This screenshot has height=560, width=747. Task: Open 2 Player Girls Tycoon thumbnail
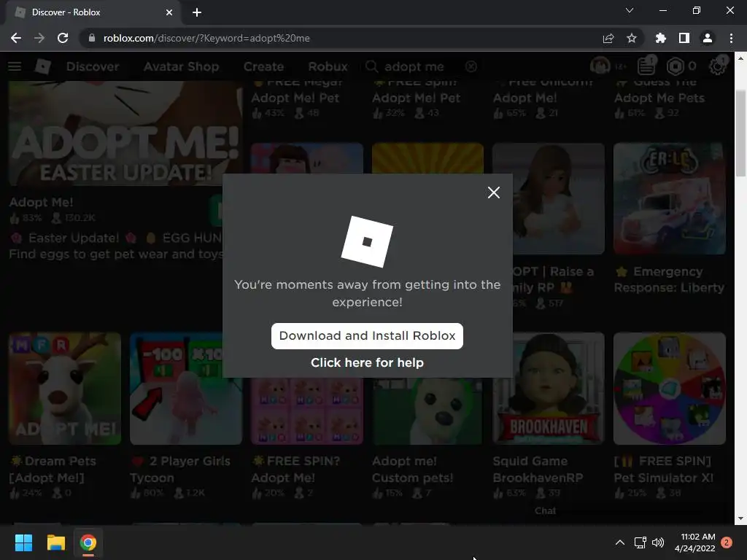tap(186, 389)
